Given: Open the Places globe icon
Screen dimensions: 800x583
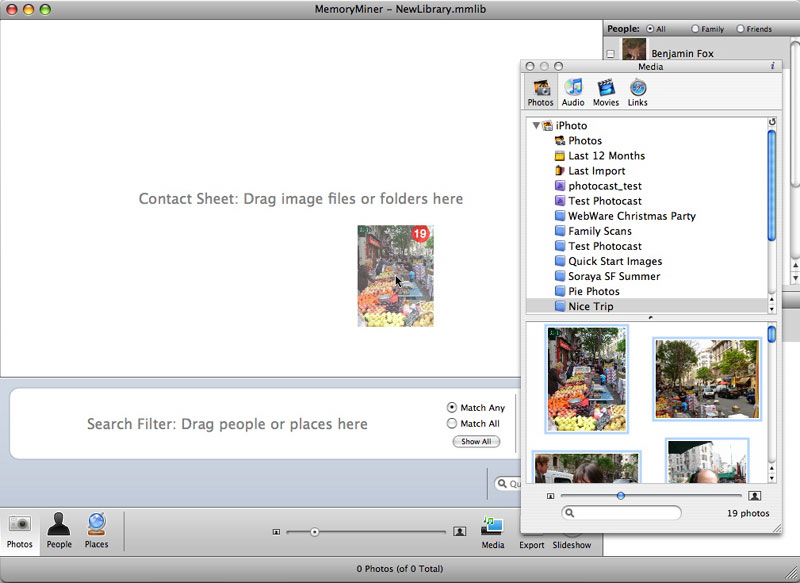Looking at the screenshot, I should (97, 529).
